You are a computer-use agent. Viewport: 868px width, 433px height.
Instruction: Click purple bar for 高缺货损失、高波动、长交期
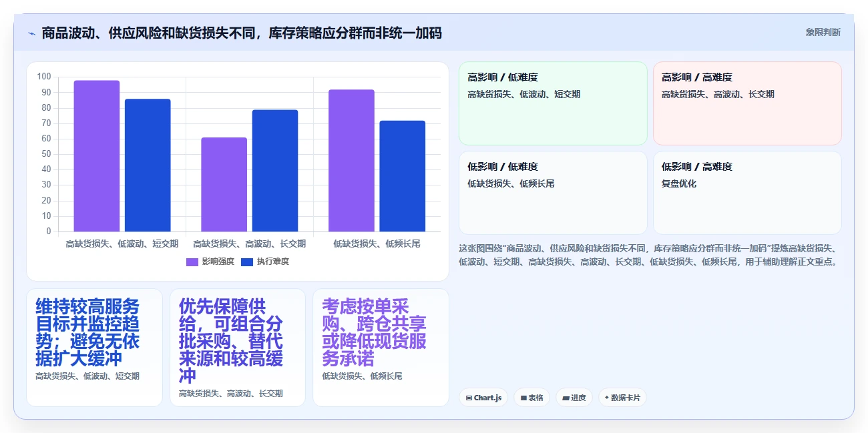(x=224, y=185)
